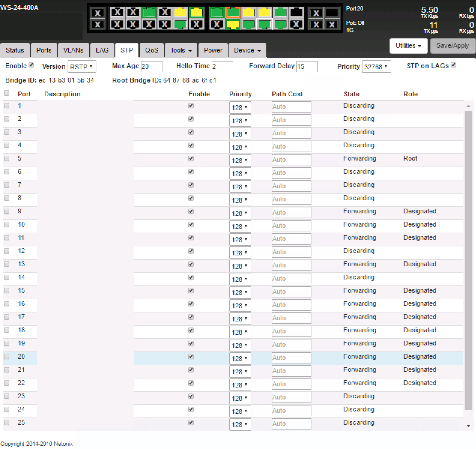Screen dimensions: 476x449
Task: Open the Version RSTP dropdown
Action: tap(82, 67)
